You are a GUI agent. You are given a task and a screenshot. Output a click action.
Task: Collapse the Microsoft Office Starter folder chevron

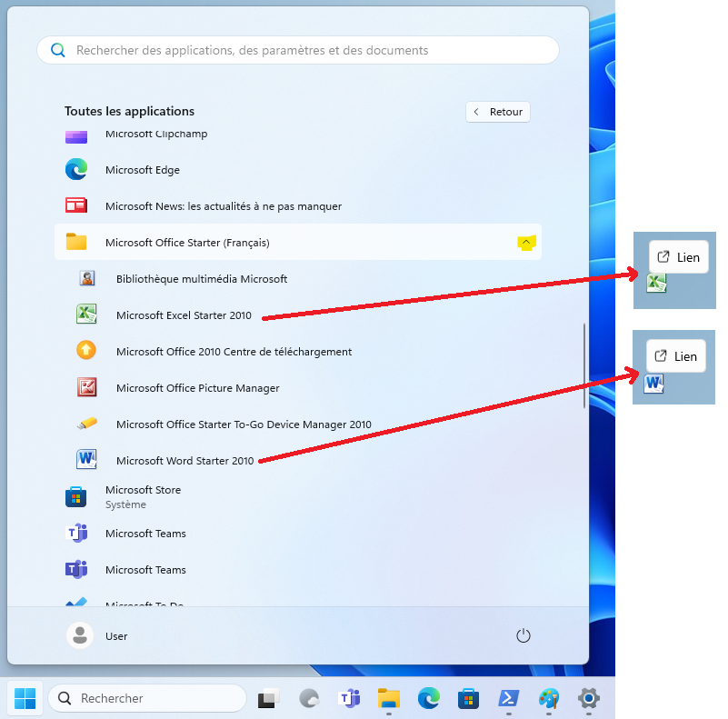[526, 242]
